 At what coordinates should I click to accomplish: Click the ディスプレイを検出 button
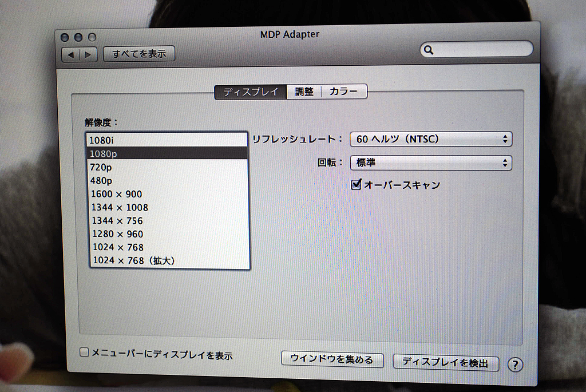click(x=445, y=362)
